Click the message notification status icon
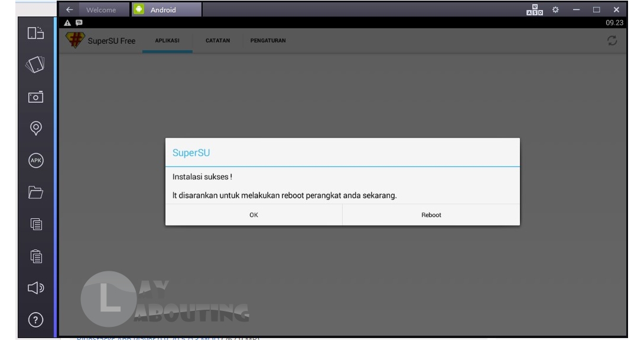Viewport: 644px width, 341px height. point(79,23)
